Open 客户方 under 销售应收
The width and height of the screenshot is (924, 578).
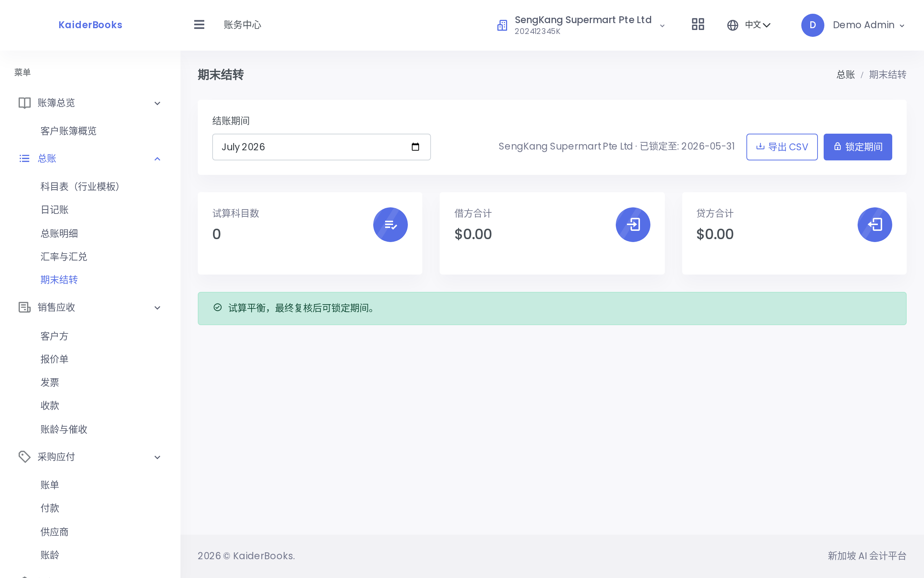[x=55, y=336]
